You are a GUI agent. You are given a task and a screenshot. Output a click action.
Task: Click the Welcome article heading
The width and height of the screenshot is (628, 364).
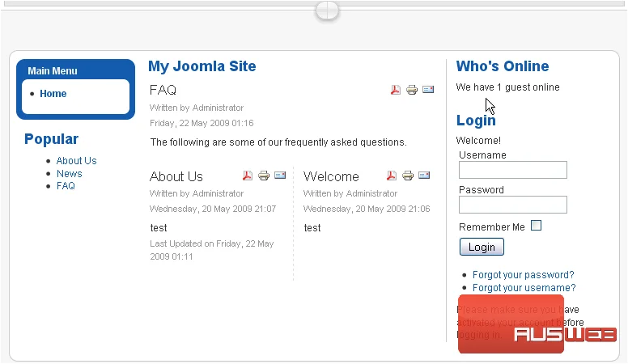pos(331,176)
